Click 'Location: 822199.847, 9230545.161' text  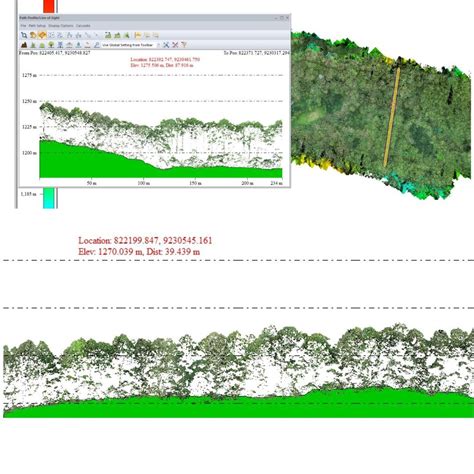[145, 240]
